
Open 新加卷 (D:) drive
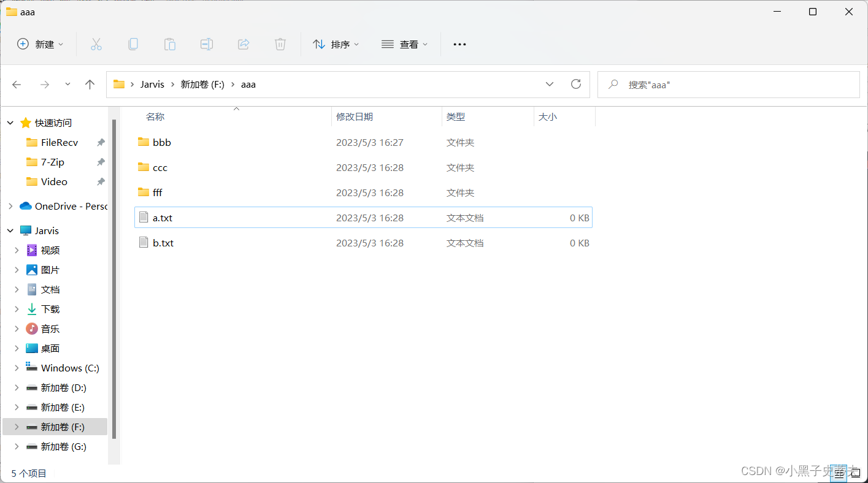coord(64,387)
